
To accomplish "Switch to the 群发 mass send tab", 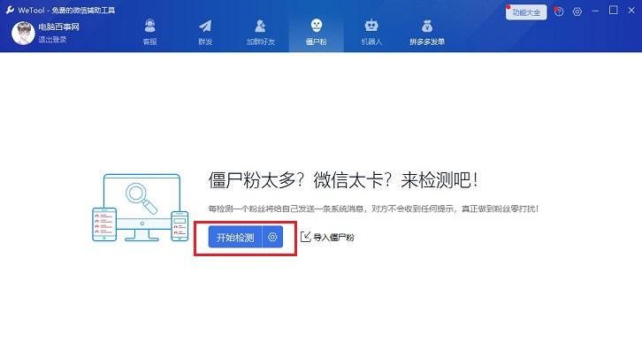I will pyautogui.click(x=205, y=33).
